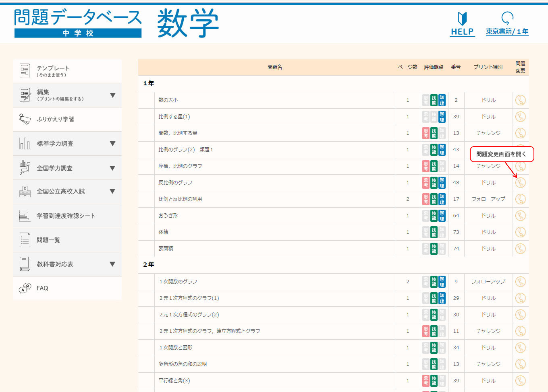Select problem 比例と反比例の利用
The image size is (548, 392).
[x=180, y=199]
